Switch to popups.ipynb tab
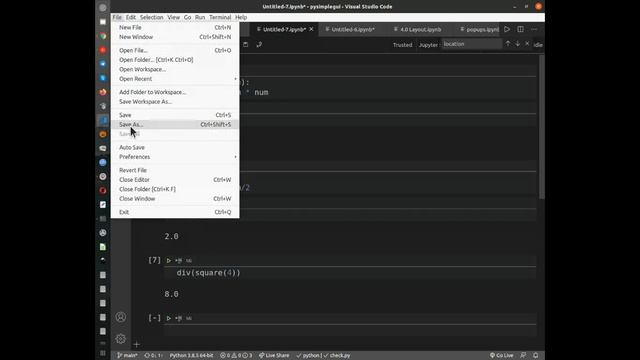The image size is (640, 360). pos(479,29)
